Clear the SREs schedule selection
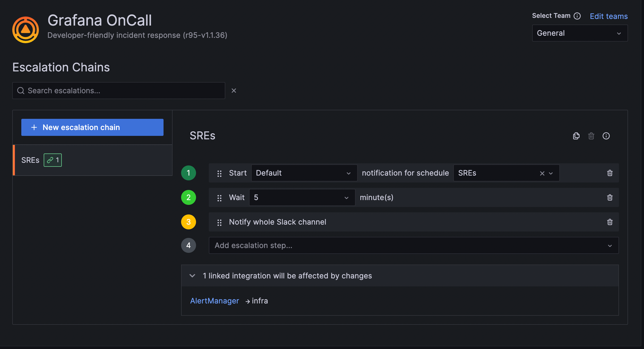644x349 pixels. pyautogui.click(x=542, y=173)
